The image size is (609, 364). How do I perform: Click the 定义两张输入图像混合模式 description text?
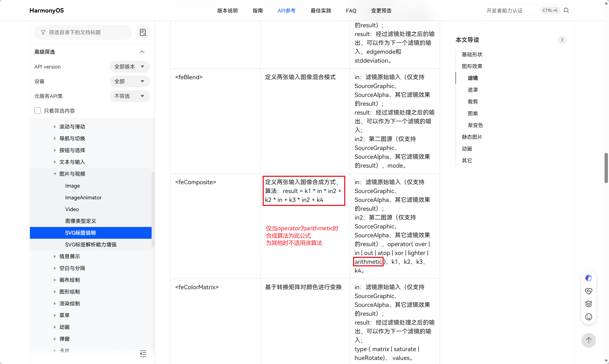point(300,77)
